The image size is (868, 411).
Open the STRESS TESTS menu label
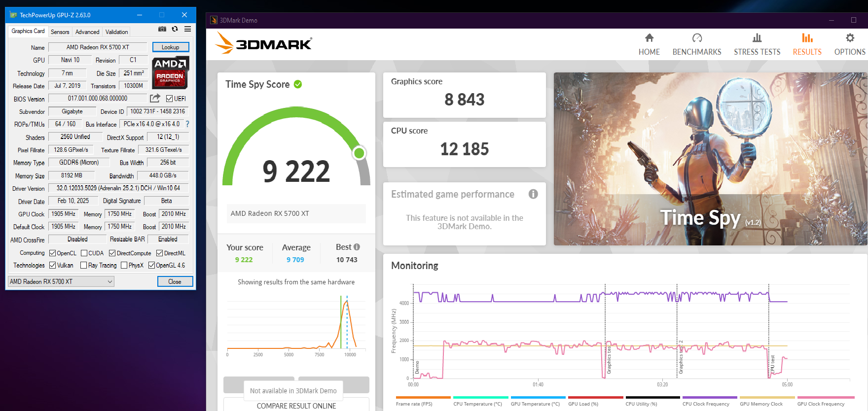[757, 52]
